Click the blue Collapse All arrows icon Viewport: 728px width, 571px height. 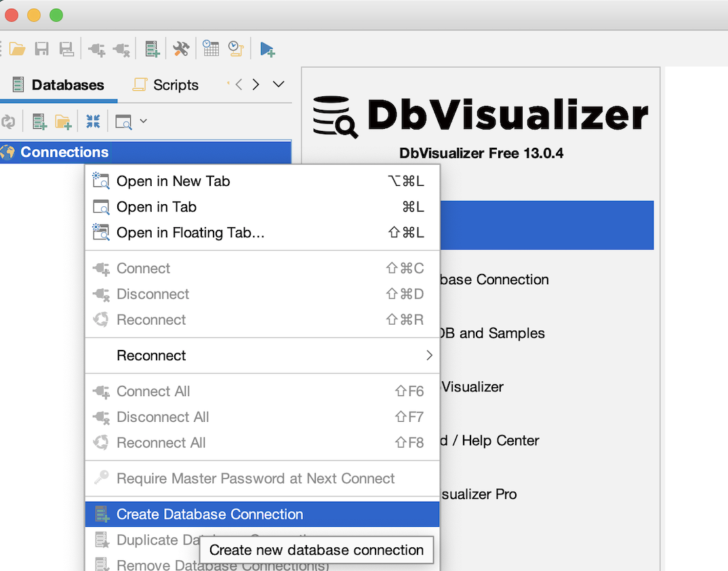click(x=93, y=122)
